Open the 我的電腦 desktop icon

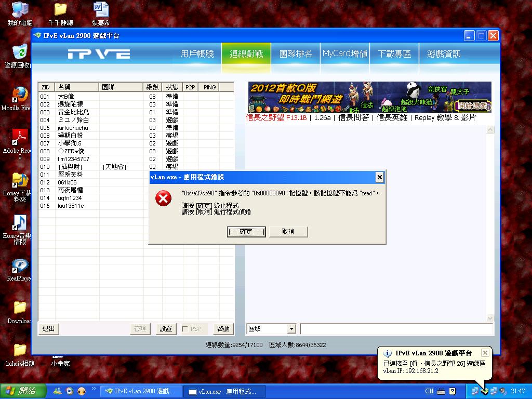20,14
